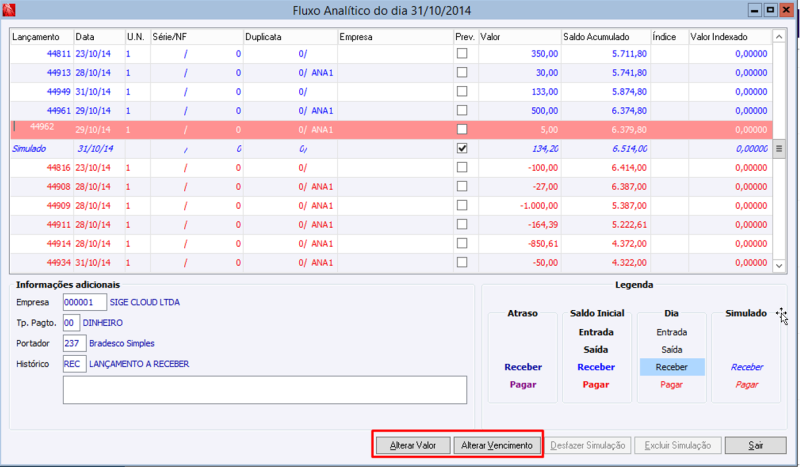800x467 pixels.
Task: Toggle Prev. checkbox for entry 44811
Action: click(462, 53)
